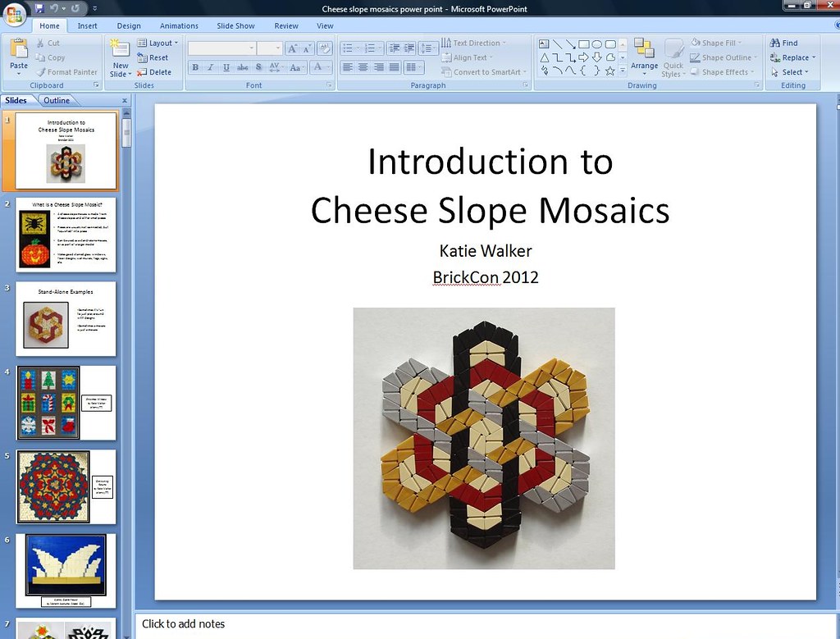The width and height of the screenshot is (840, 639).
Task: Click the Arrange icon
Action: tap(645, 57)
